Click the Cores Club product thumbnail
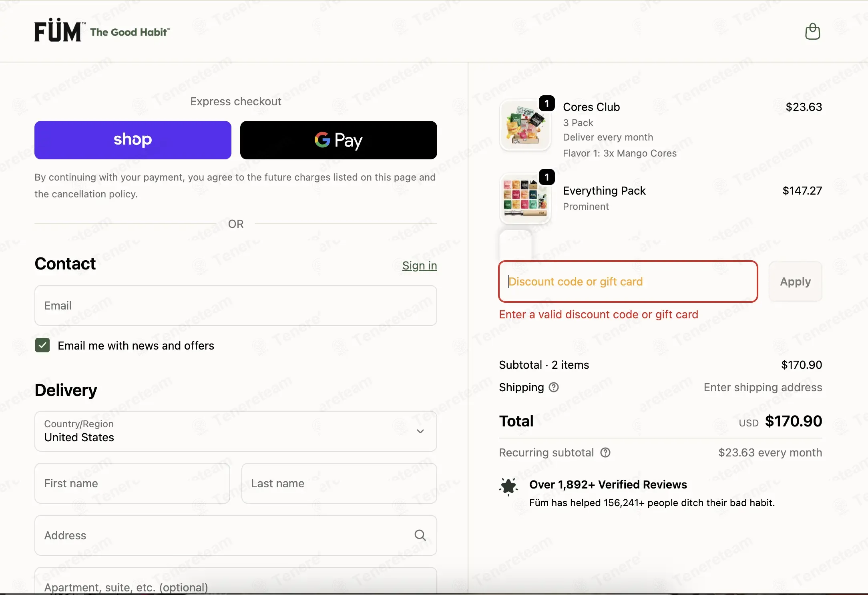 tap(525, 125)
